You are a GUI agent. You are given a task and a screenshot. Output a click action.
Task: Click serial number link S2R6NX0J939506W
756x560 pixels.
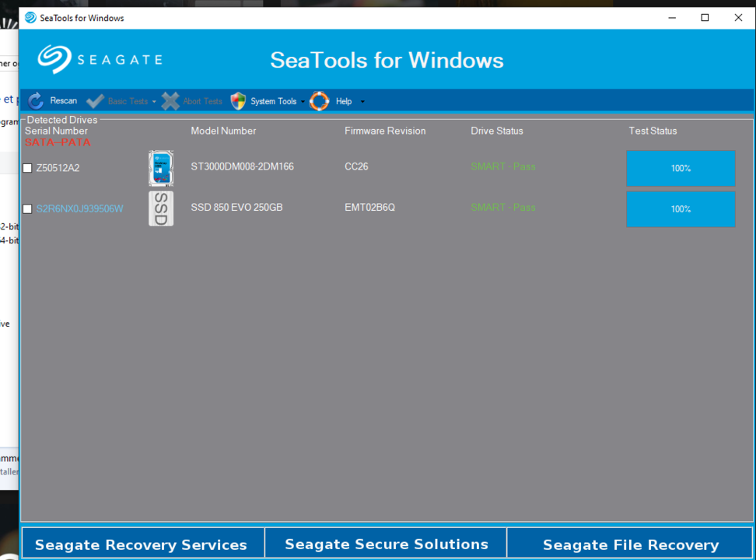tap(79, 209)
